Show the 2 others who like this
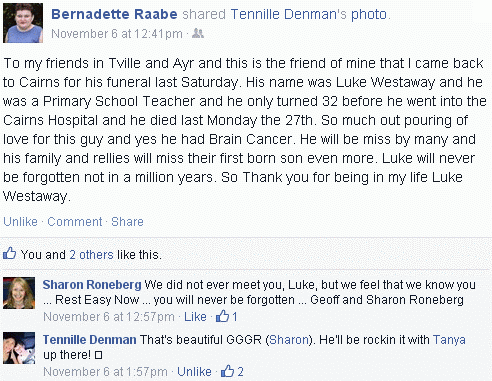The width and height of the screenshot is (492, 381). pyautogui.click(x=91, y=255)
